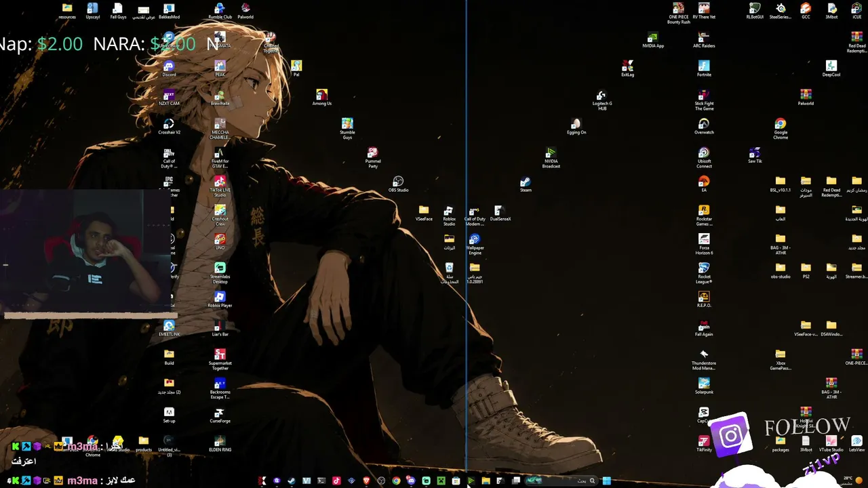
Task: Select the Overwatch shortcut
Action: [704, 126]
